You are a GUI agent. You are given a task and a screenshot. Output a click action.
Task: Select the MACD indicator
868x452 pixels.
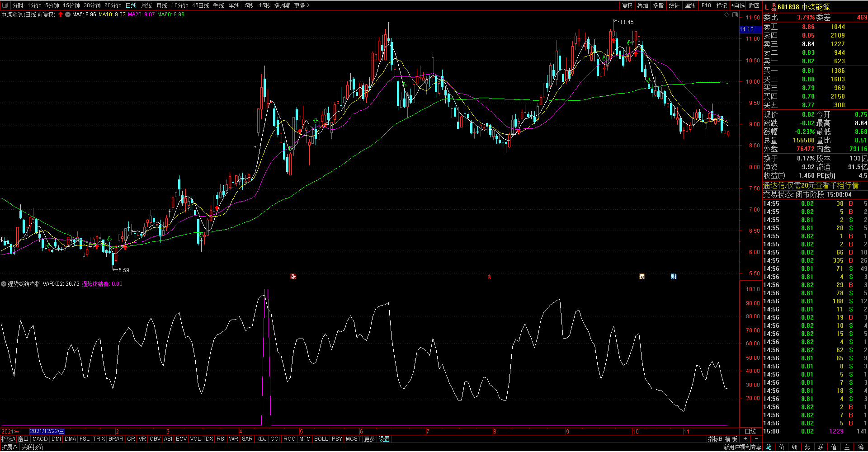click(x=40, y=439)
